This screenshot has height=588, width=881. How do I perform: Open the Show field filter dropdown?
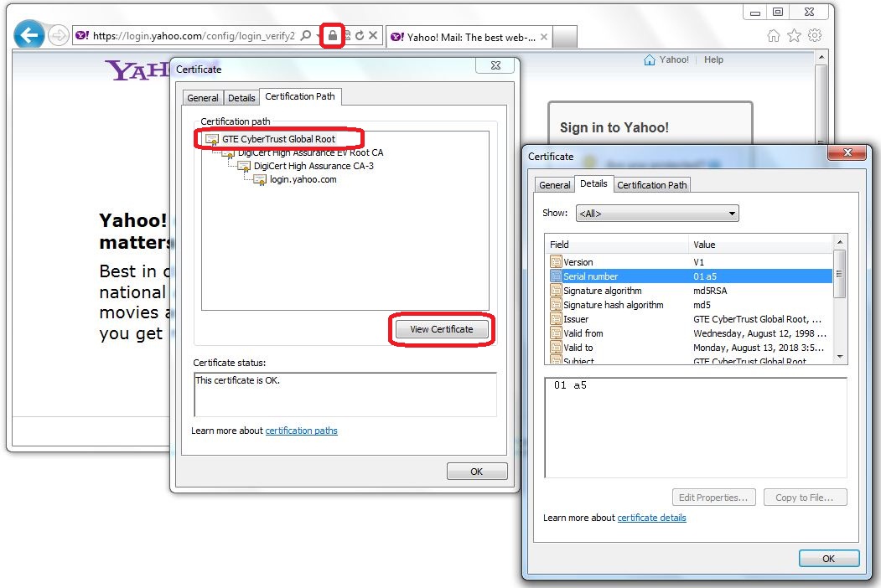click(731, 213)
